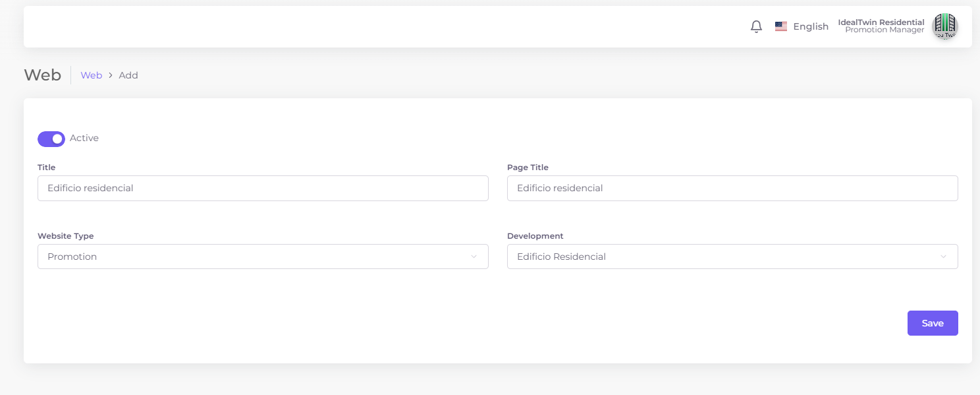
Task: Go to Web in the breadcrumb
Action: click(x=91, y=76)
